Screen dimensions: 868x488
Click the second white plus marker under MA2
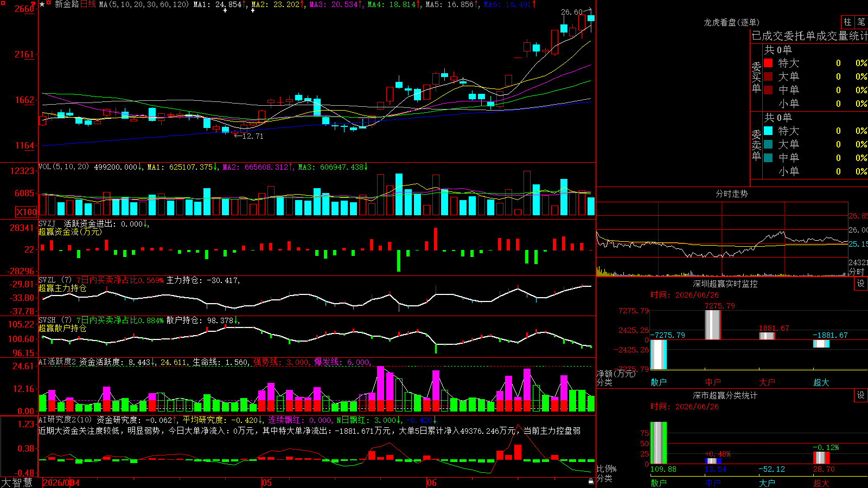click(253, 10)
